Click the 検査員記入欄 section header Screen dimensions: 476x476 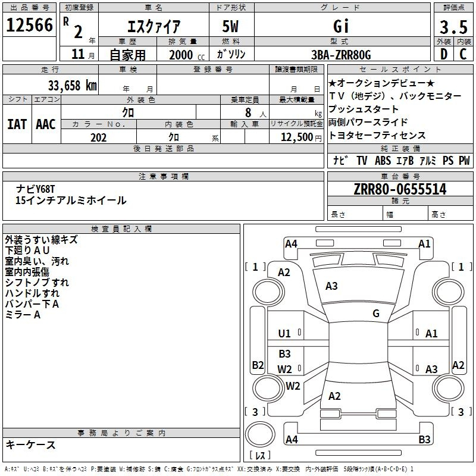coord(121,229)
